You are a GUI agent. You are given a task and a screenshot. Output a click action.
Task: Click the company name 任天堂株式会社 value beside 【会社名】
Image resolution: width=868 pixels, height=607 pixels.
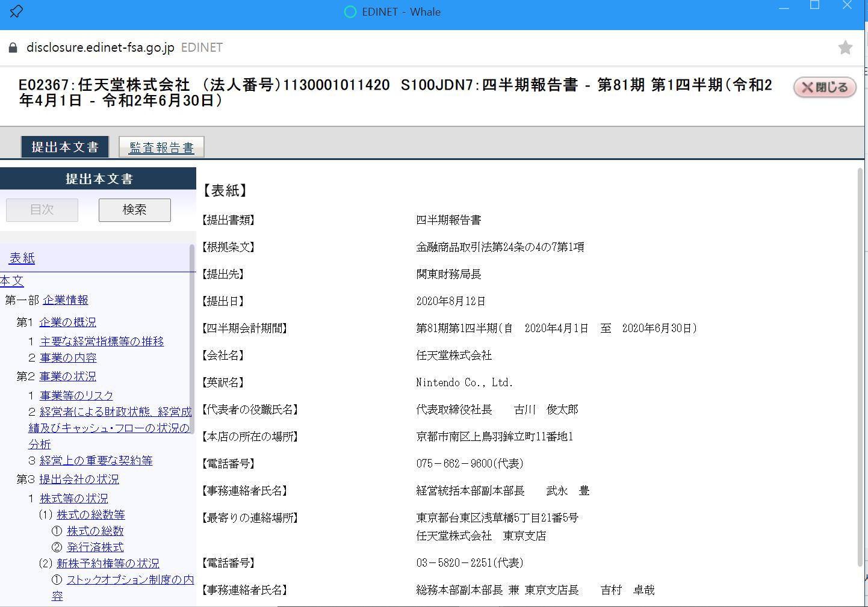[x=454, y=356]
